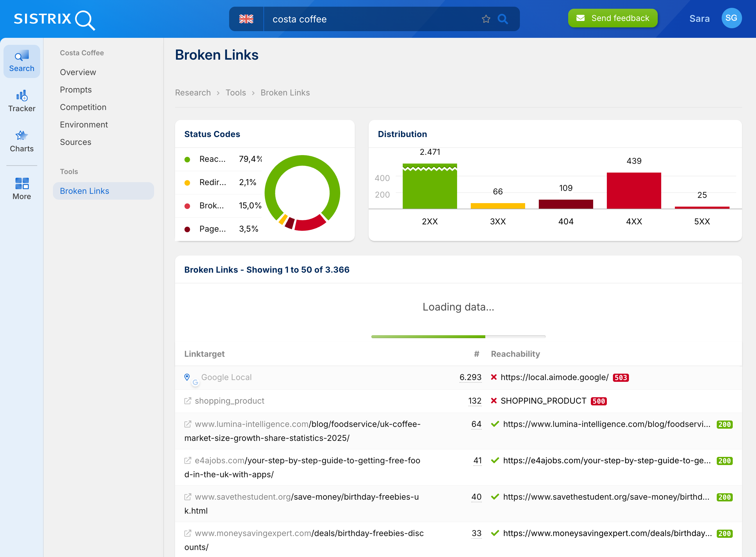Toggle the favorite star in the search bar

(486, 19)
